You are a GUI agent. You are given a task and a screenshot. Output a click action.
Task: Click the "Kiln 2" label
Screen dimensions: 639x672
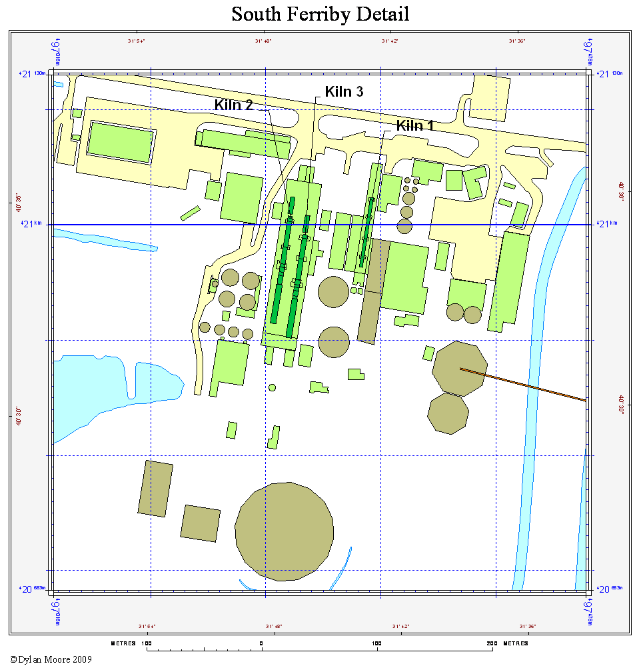click(x=233, y=105)
